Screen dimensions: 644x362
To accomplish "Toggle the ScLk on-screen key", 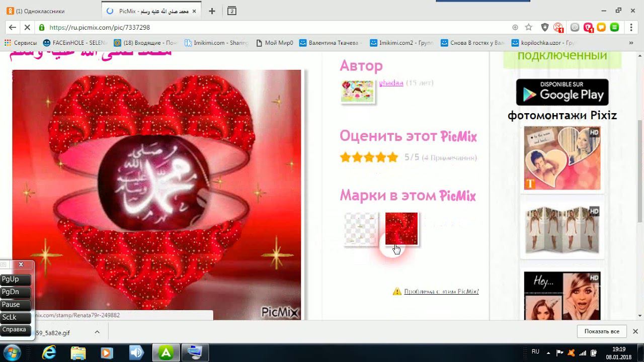I will [x=16, y=317].
